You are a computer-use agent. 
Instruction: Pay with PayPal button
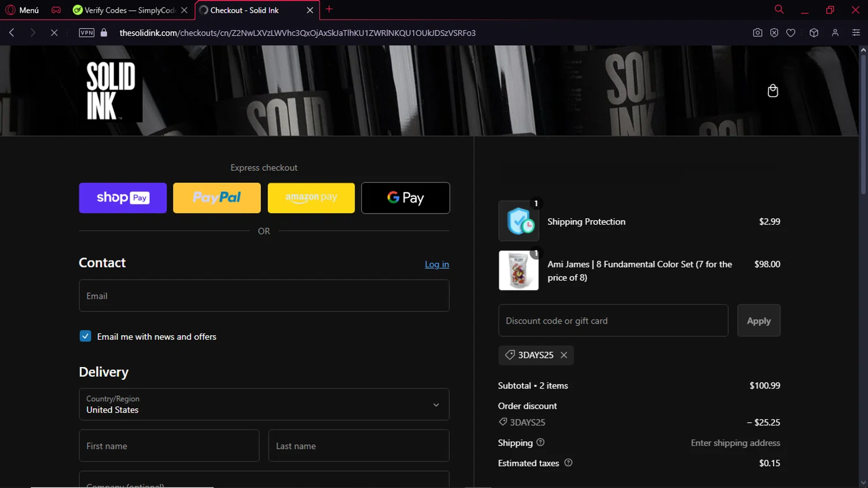click(x=217, y=198)
